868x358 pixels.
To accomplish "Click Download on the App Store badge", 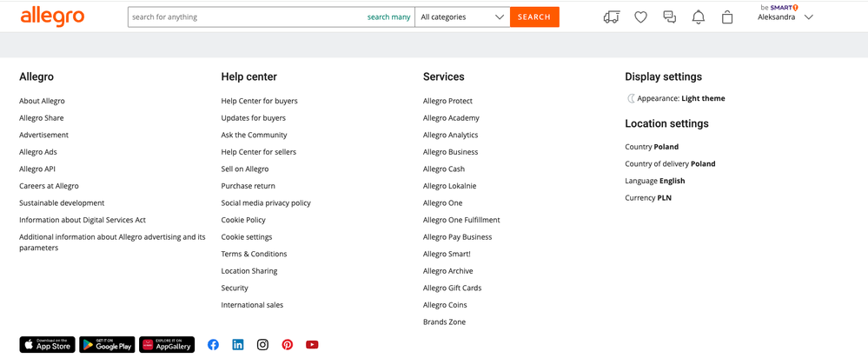I will 47,345.
